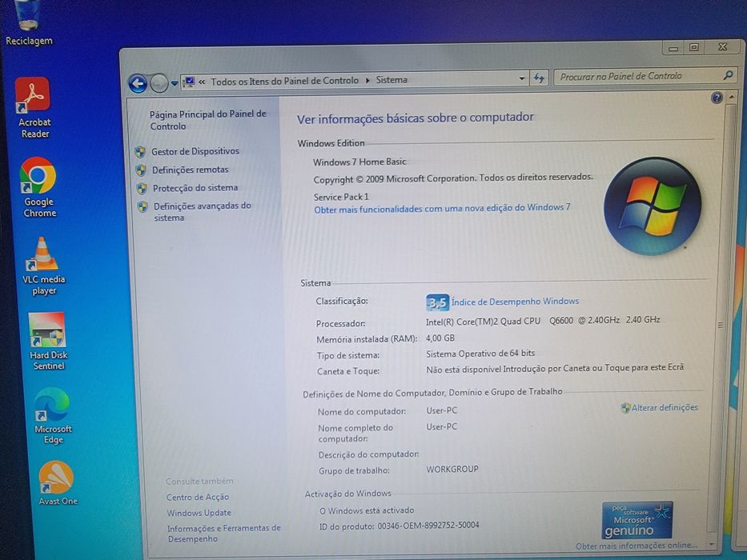
Task: Click the 4,00 GB memory value
Action: click(440, 338)
